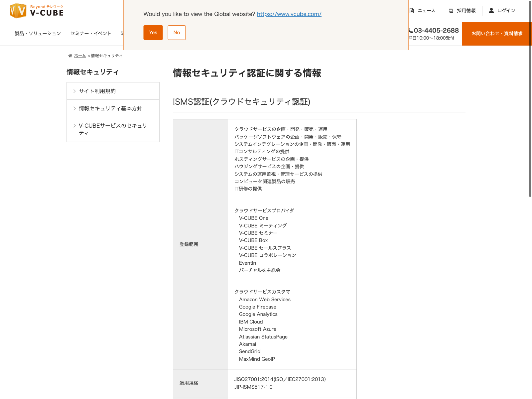
Task: Click ログイン in the header
Action: pyautogui.click(x=506, y=11)
